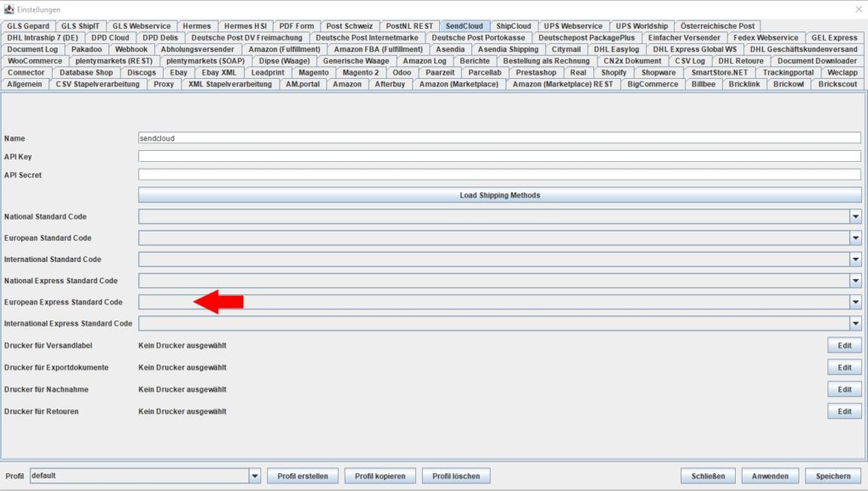Open the WooCommerce tab
This screenshot has width=868, height=491.
click(x=35, y=61)
